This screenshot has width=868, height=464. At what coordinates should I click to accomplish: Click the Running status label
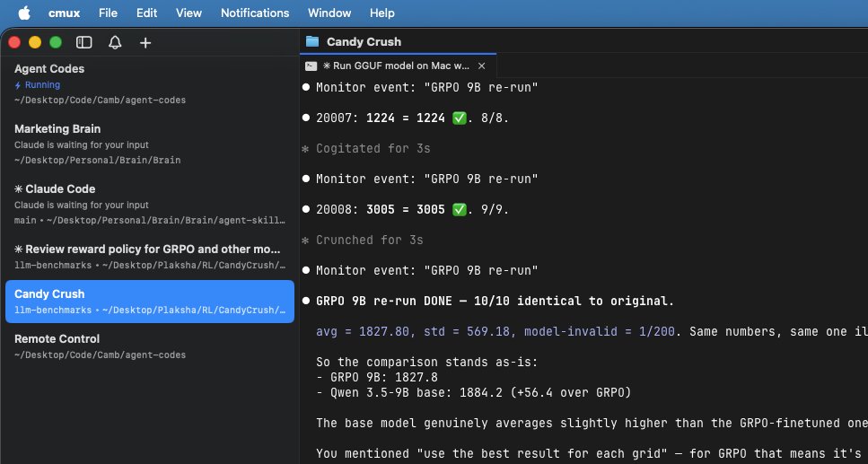pos(42,84)
